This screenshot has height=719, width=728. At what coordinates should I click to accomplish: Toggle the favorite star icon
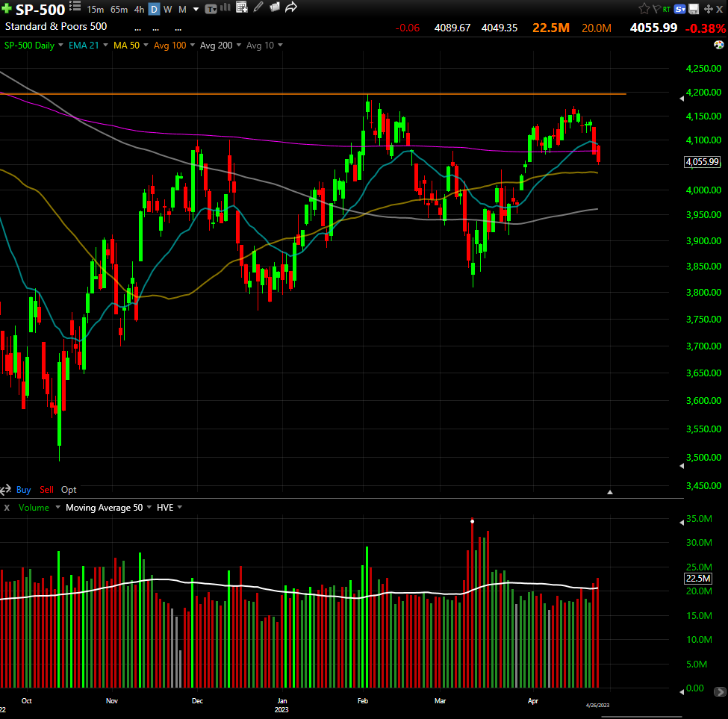[x=644, y=8]
